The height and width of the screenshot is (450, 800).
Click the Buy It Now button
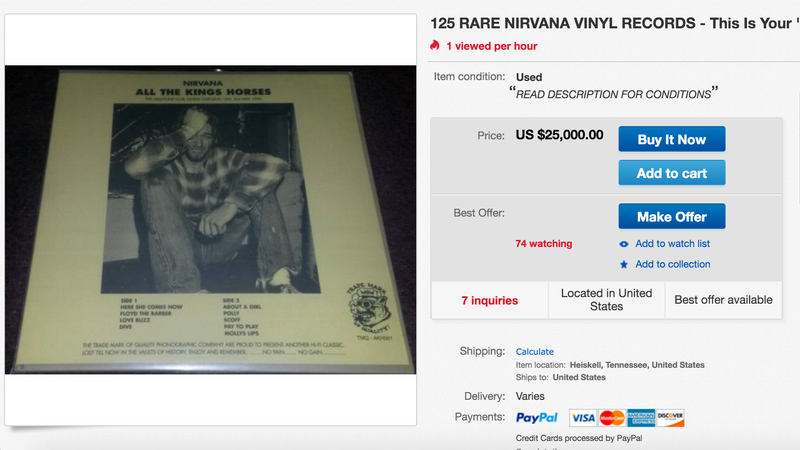[x=671, y=139]
